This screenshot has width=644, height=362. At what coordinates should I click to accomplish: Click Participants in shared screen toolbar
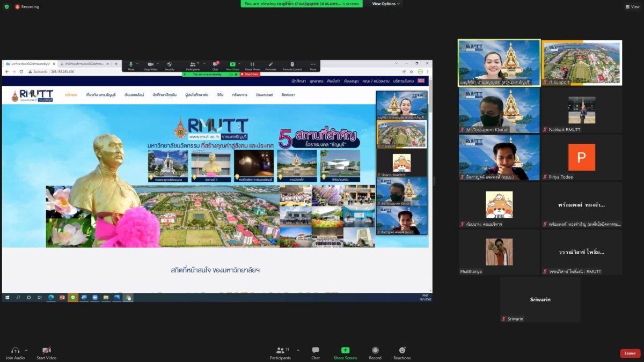pyautogui.click(x=193, y=66)
